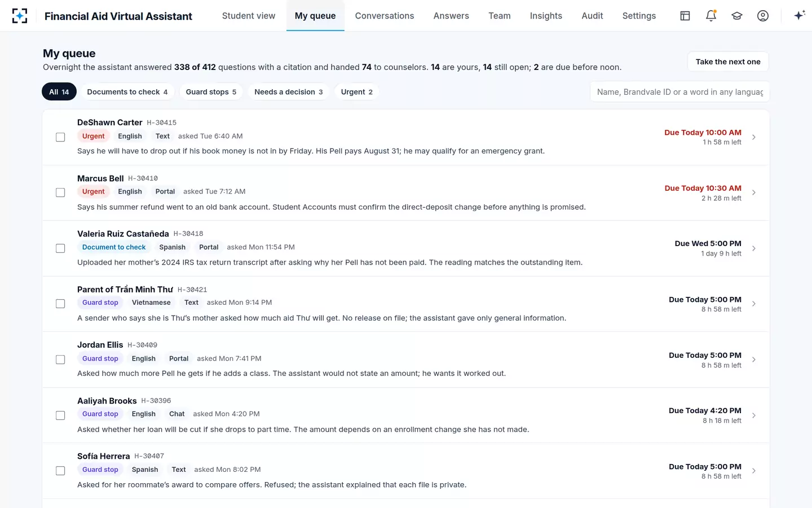Click the Due Wed 5:00 PM deadline
The height and width of the screenshot is (508, 812).
tap(708, 244)
